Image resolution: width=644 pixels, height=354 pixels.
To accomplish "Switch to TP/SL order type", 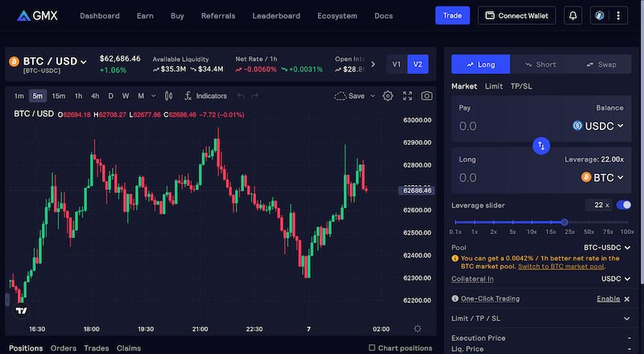I will [x=521, y=86].
